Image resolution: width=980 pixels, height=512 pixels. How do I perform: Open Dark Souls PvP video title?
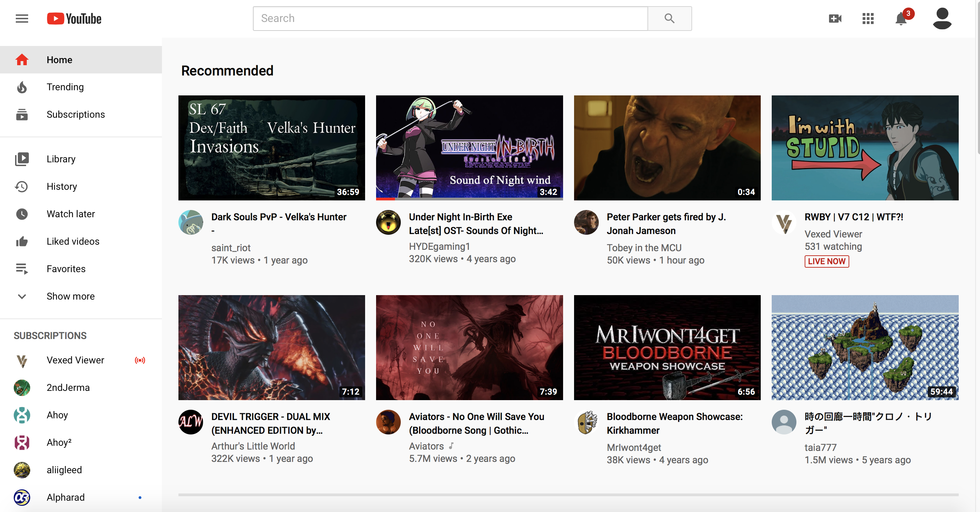[279, 223]
